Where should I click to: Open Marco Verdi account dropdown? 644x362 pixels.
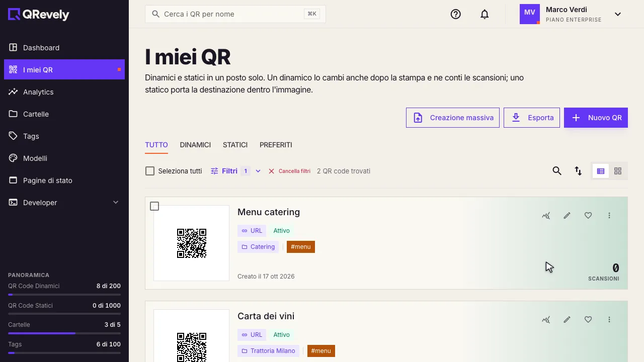pos(618,14)
